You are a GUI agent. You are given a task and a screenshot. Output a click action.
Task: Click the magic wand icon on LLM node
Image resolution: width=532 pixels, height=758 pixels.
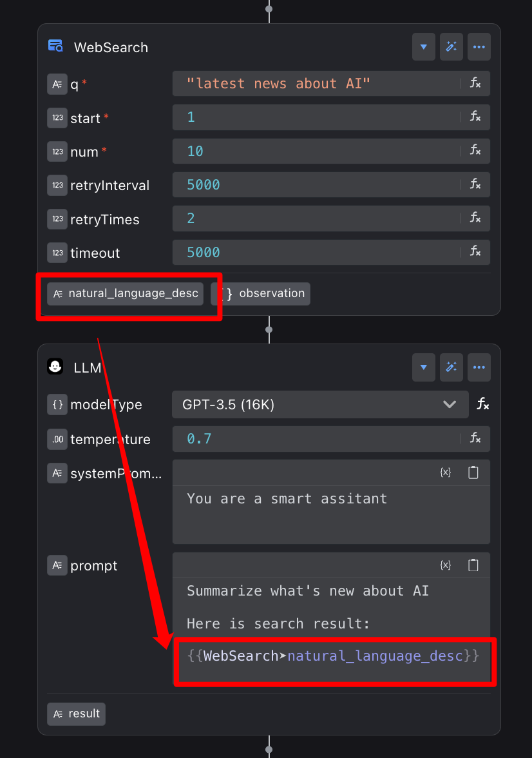[x=451, y=367]
